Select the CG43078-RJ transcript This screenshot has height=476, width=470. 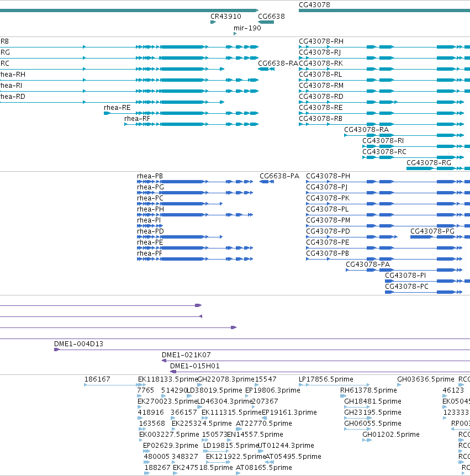point(320,52)
